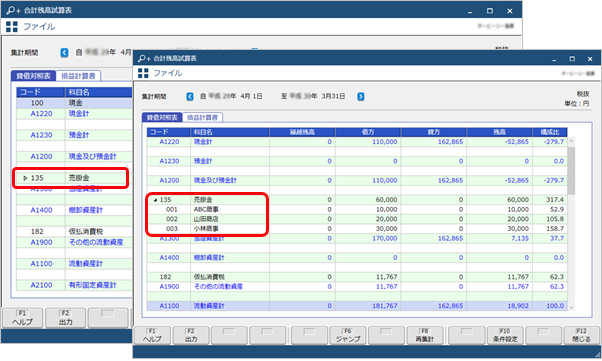The image size is (602, 361).
Task: Collapse account 135 売掛金 in front window
Action: point(155,200)
